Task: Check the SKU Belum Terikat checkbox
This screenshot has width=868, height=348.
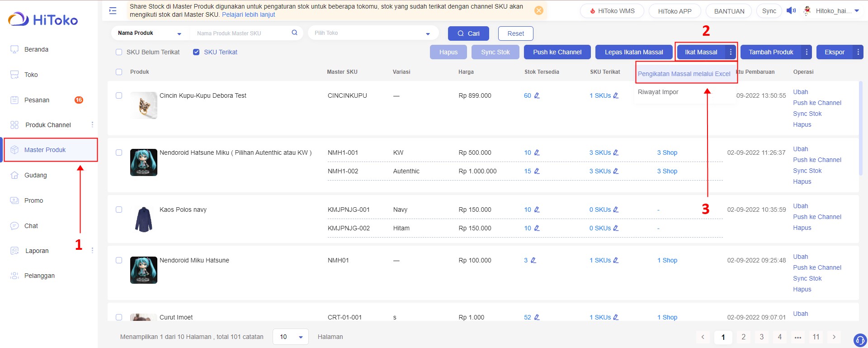Action: tap(119, 52)
